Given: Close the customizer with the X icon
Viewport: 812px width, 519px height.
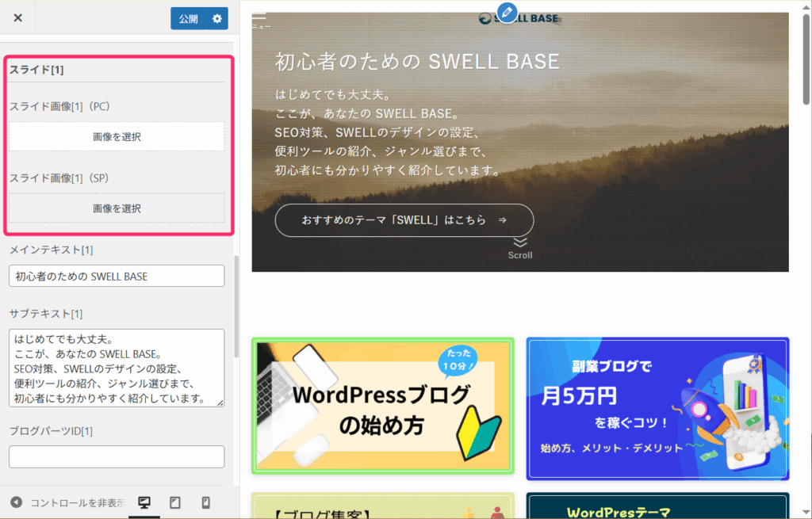Looking at the screenshot, I should [18, 18].
